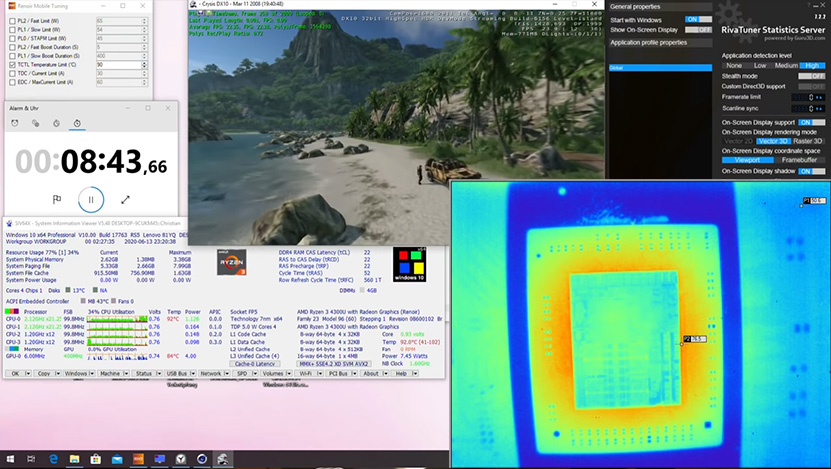
Task: Open the dropdown arrow beside OK in SIV
Action: 28,374
